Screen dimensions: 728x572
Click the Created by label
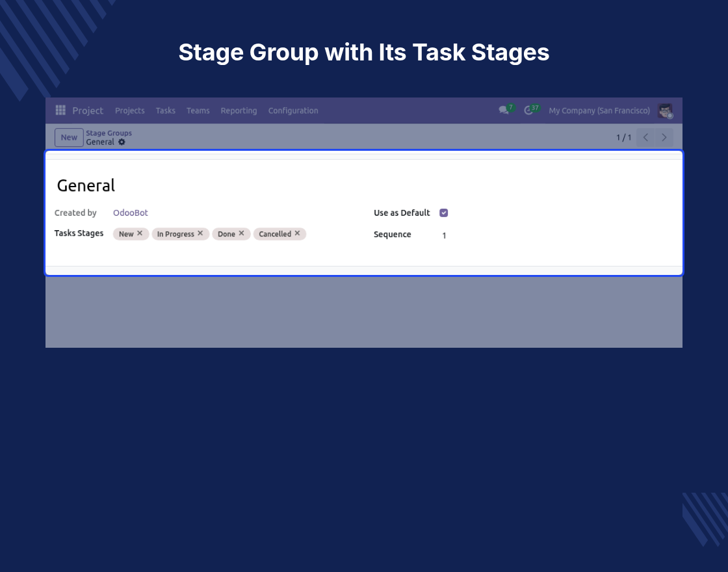[75, 213]
